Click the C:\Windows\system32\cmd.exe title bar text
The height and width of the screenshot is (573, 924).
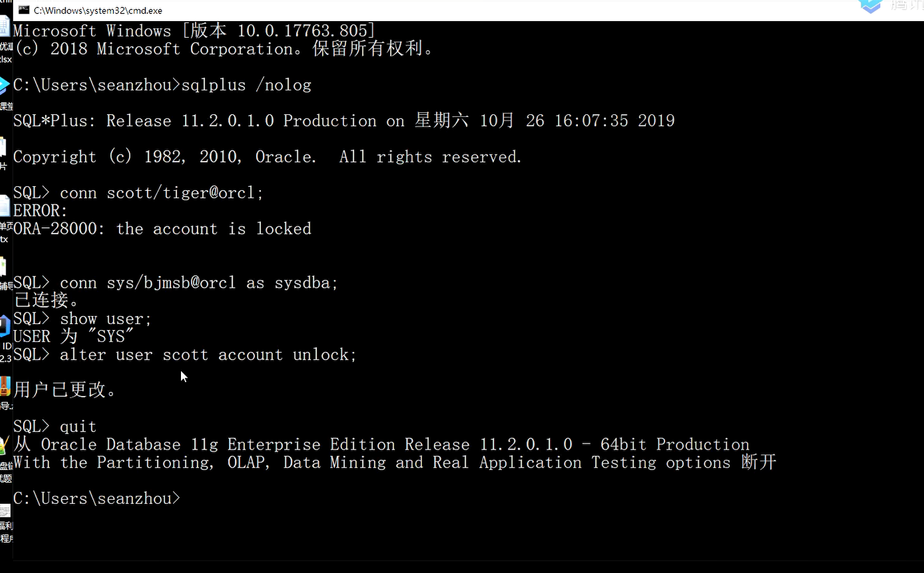click(98, 11)
